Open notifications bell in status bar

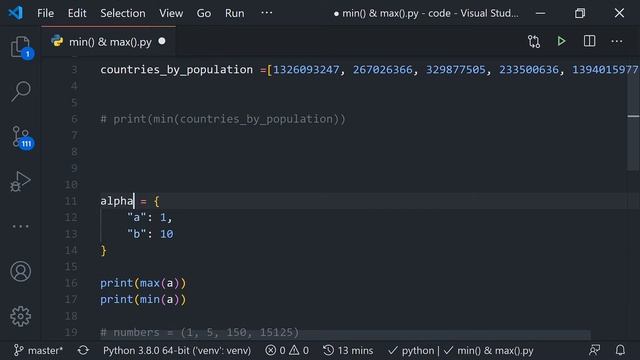(620, 351)
